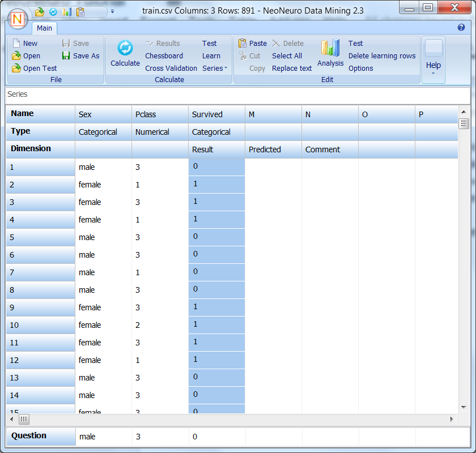Click the NeoNeuro application orb button
The image size is (476, 453).
[x=18, y=19]
